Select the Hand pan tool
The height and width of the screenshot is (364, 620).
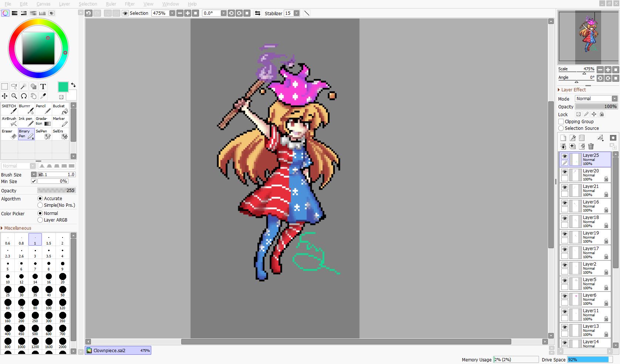33,96
